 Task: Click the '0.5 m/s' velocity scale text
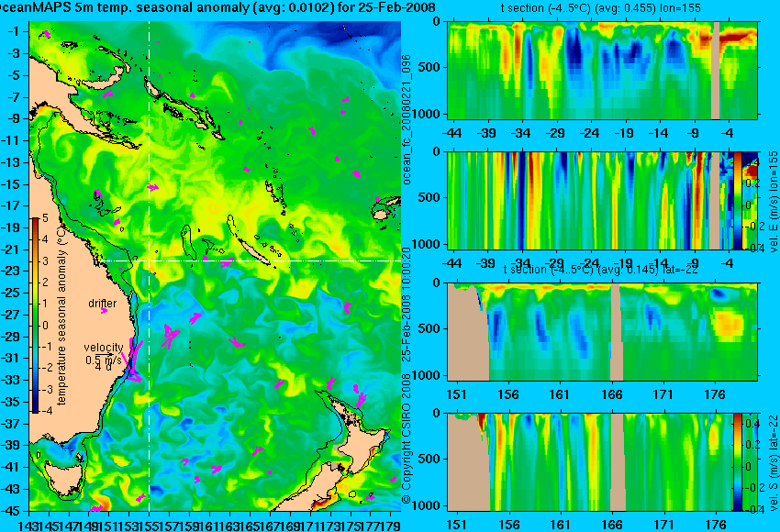[104, 360]
